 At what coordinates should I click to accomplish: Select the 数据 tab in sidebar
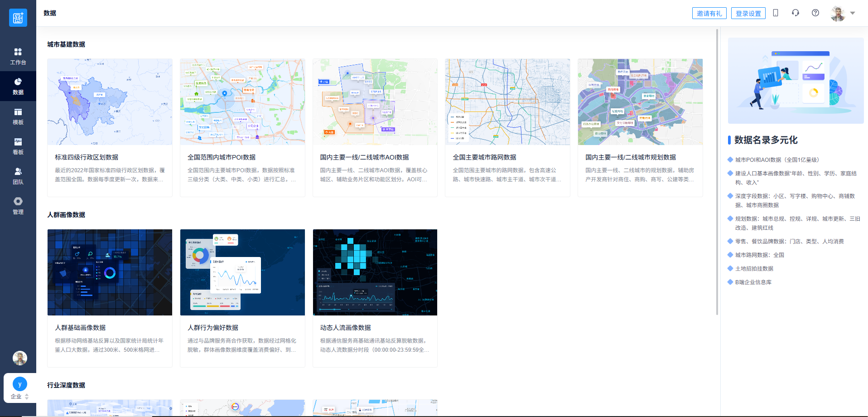coord(18,86)
